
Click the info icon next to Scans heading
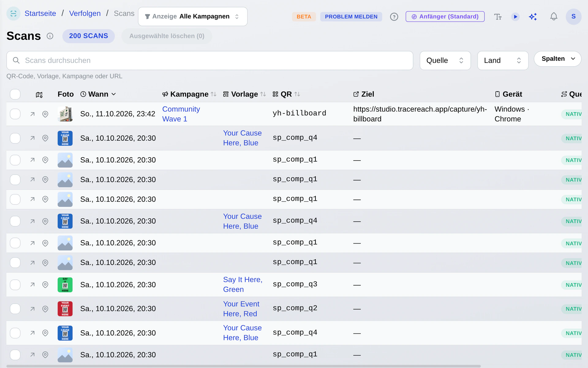click(x=50, y=36)
